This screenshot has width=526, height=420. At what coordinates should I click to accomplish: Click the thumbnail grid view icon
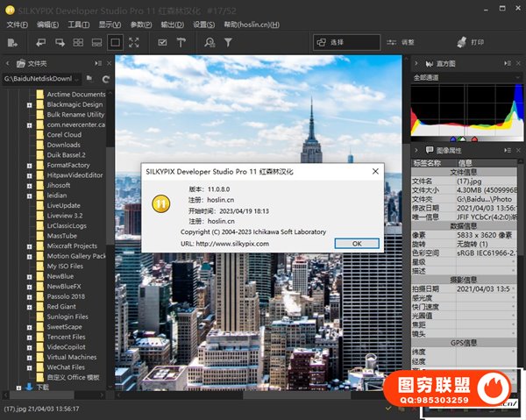pyautogui.click(x=79, y=42)
